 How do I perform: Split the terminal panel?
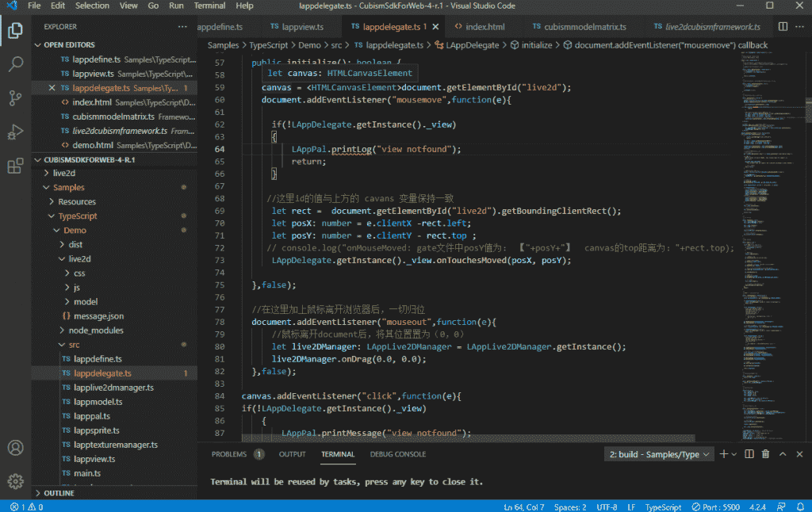pos(749,454)
